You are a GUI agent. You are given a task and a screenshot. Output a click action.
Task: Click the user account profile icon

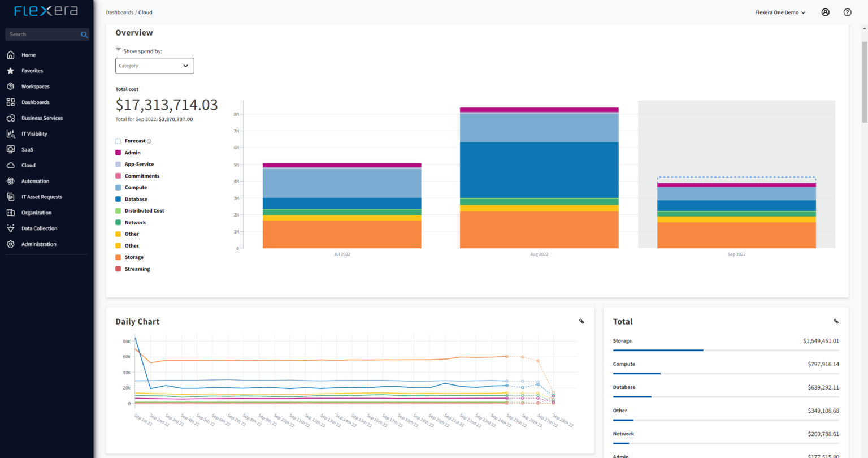point(825,12)
